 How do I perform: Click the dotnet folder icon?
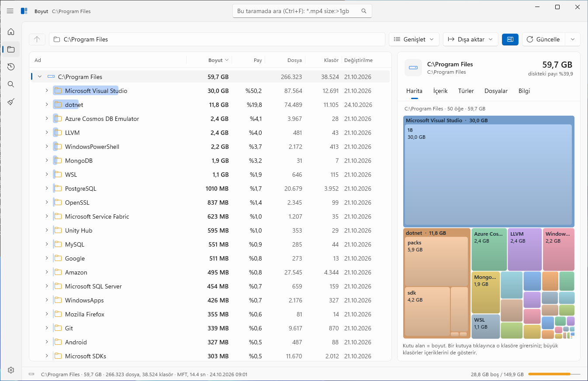tap(58, 105)
